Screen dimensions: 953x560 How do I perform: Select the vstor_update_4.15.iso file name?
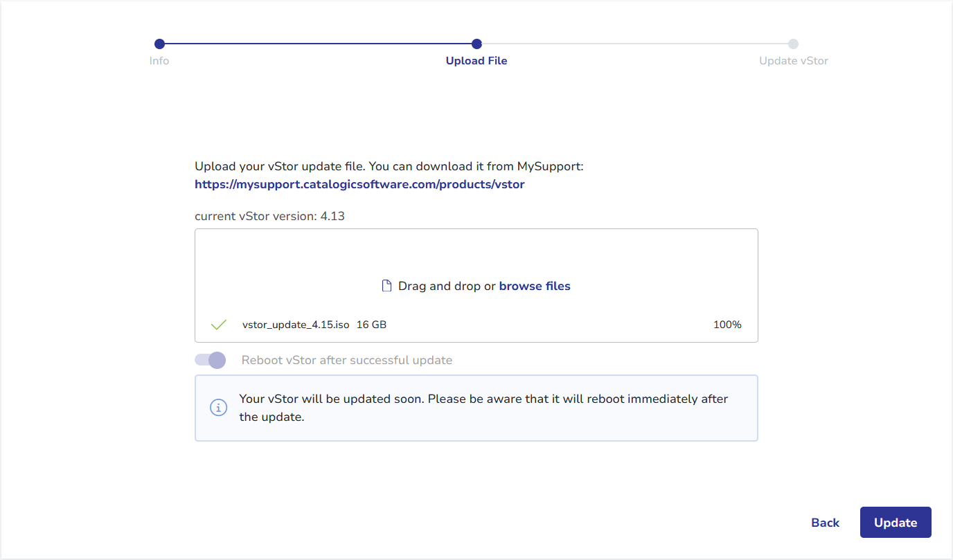pyautogui.click(x=296, y=325)
